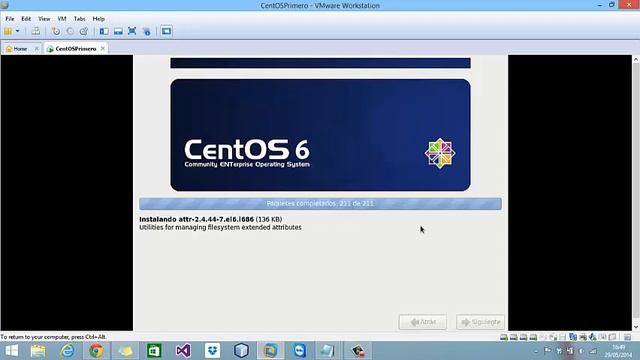Click the Unity mode toolbar icon

pos(147,31)
